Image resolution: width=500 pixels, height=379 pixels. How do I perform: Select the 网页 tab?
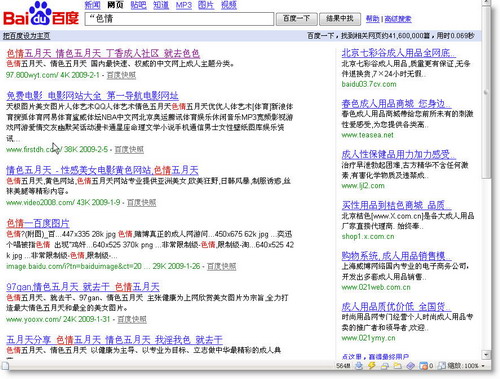115,5
